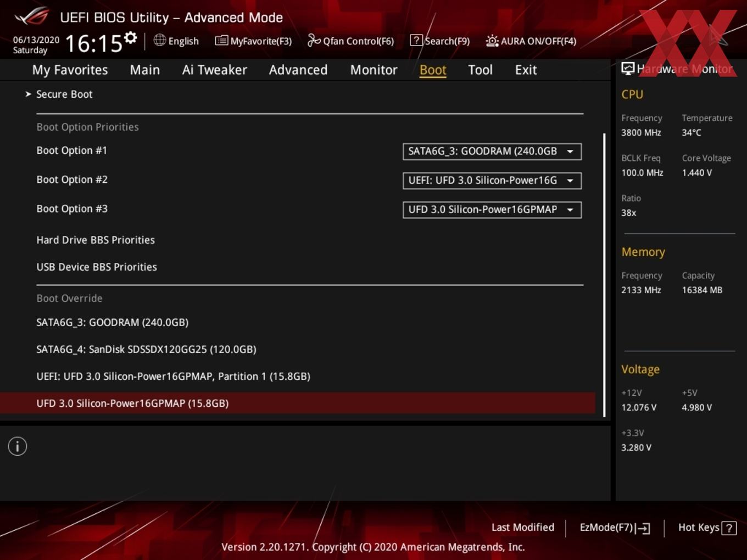747x560 pixels.
Task: Toggle AURA ON/OFF(F4)
Action: coord(538,41)
